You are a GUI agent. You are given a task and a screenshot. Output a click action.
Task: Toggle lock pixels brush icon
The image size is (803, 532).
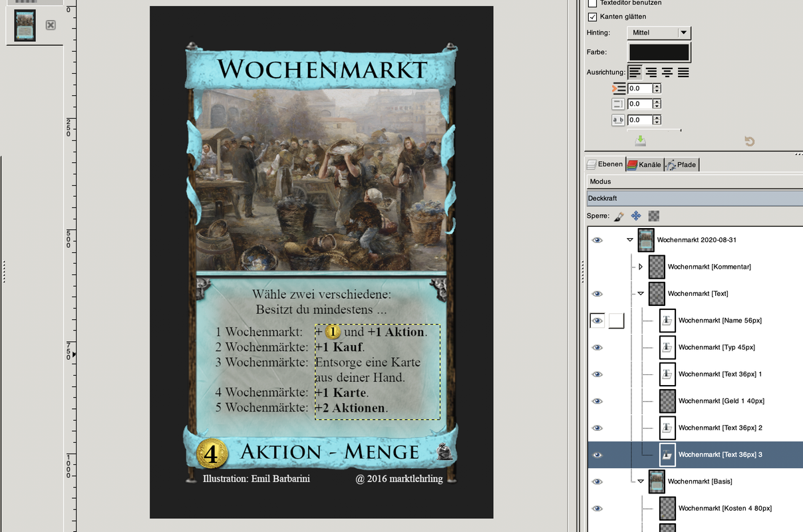(619, 215)
